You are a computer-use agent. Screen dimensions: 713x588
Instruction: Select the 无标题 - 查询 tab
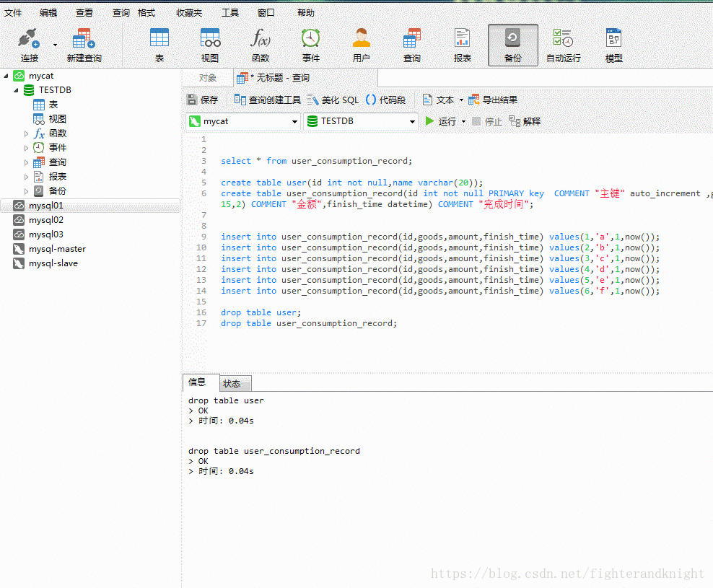coord(305,78)
